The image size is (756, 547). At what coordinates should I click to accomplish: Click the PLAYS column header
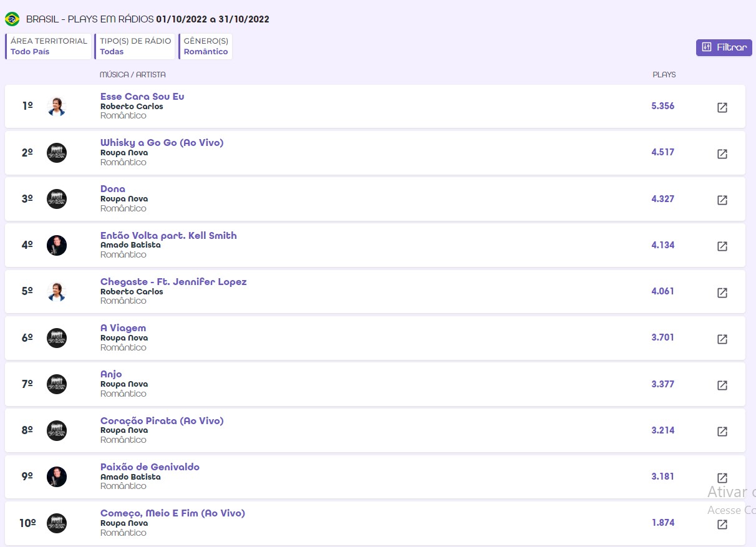pos(664,75)
